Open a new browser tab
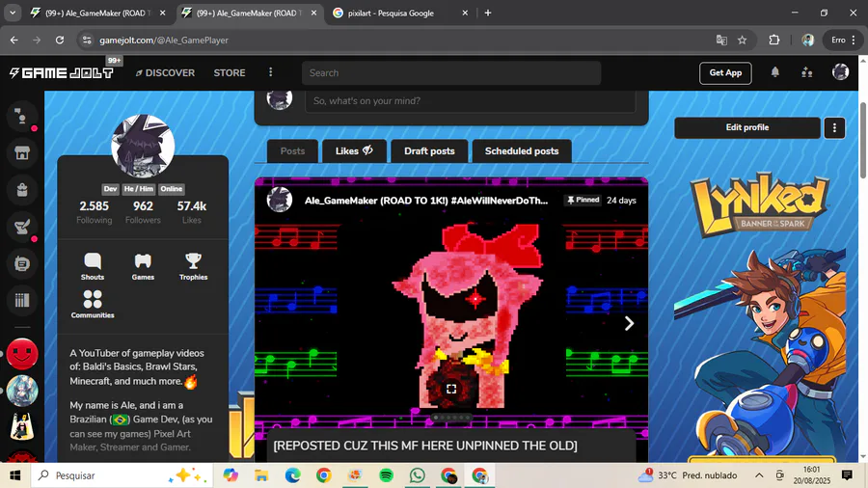Image resolution: width=868 pixels, height=488 pixels. (x=488, y=13)
